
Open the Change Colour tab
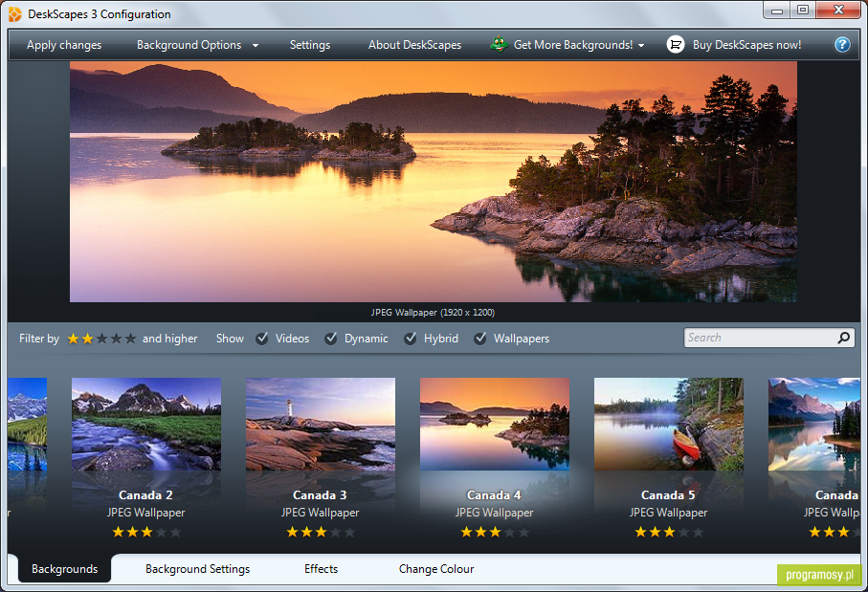[436, 569]
